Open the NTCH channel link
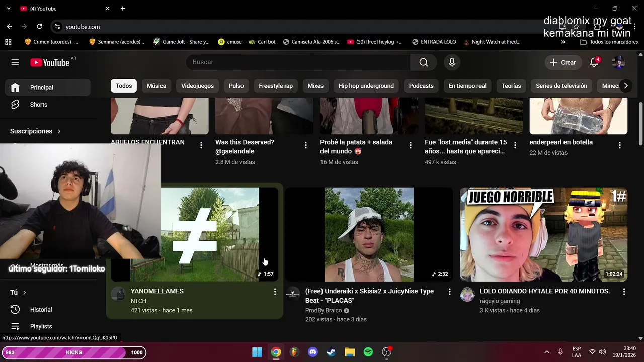The height and width of the screenshot is (362, 644). [x=138, y=301]
